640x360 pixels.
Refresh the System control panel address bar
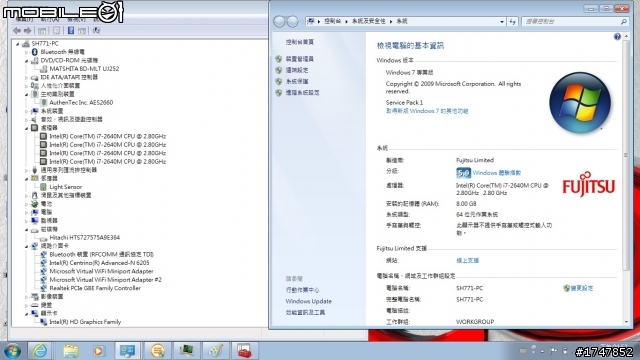point(512,22)
